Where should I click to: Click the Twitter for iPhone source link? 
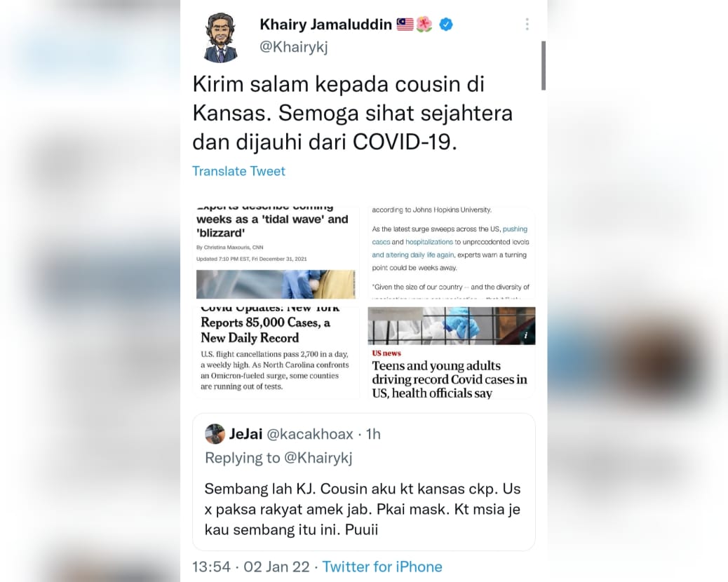click(382, 567)
